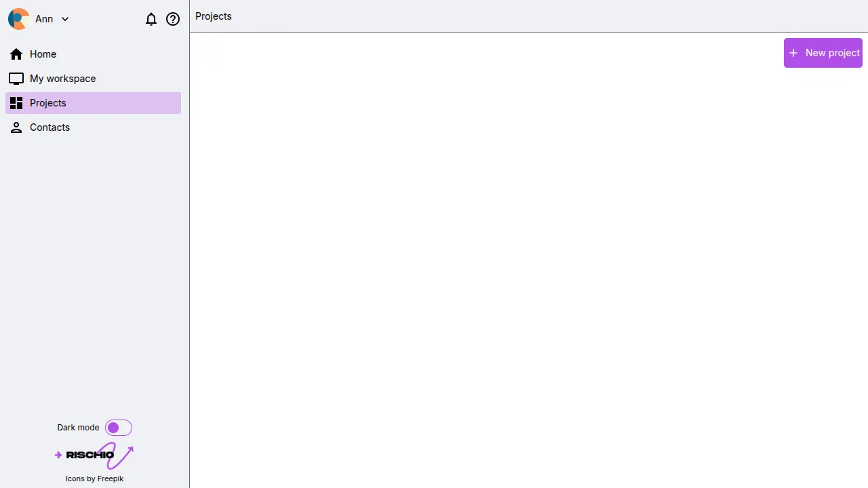Open My workspace from the sidebar
Viewport: 868px width, 488px height.
click(63, 79)
